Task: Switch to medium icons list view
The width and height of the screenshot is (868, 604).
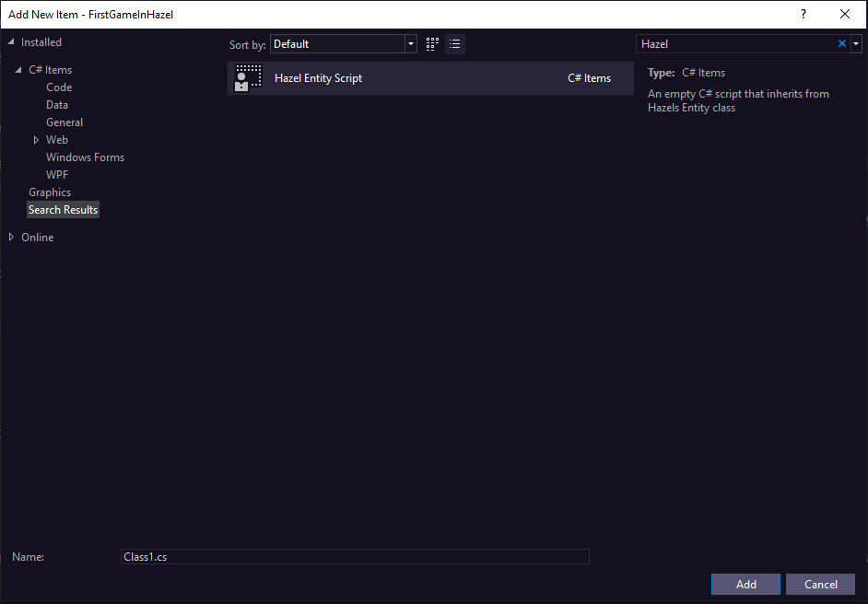Action: [x=455, y=44]
